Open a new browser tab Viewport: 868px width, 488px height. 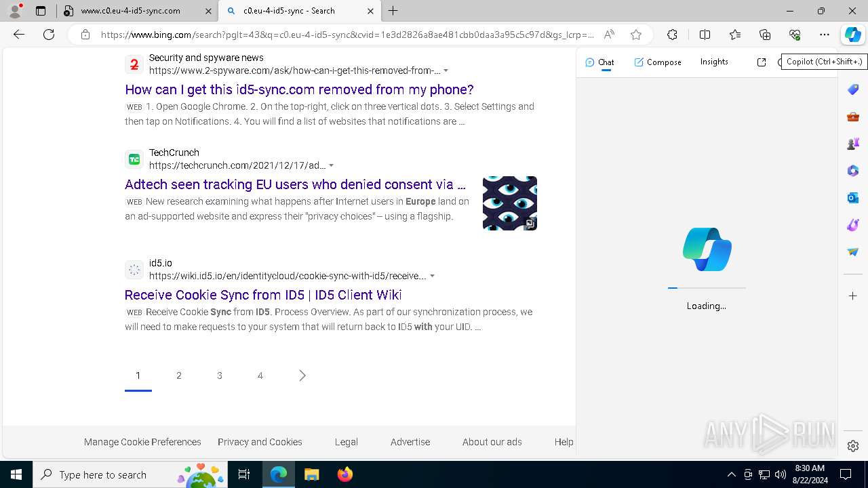point(393,11)
